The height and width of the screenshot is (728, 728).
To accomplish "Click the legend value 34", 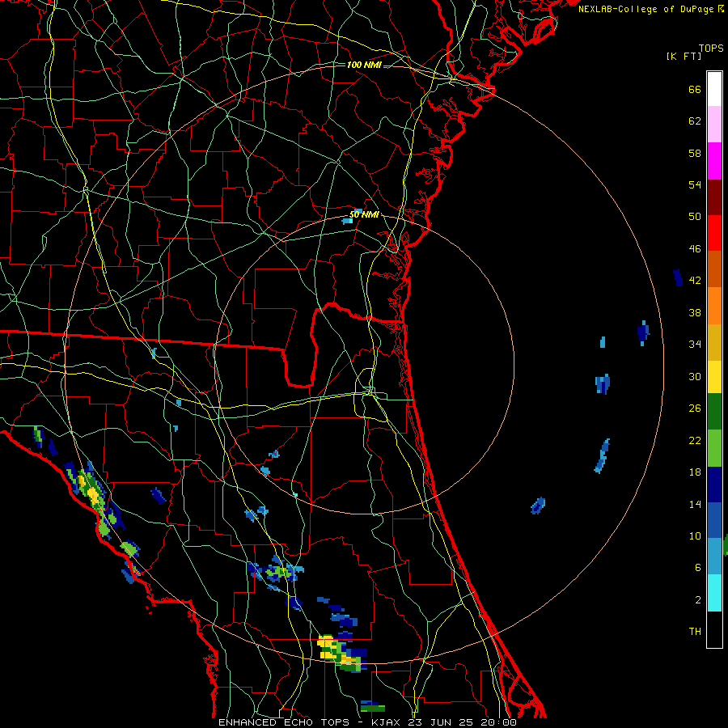I will pyautogui.click(x=695, y=345).
